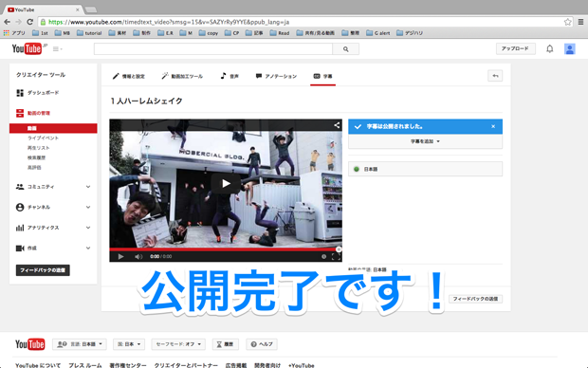
Task: Switch to 情報と設定 tab
Action: coord(129,76)
